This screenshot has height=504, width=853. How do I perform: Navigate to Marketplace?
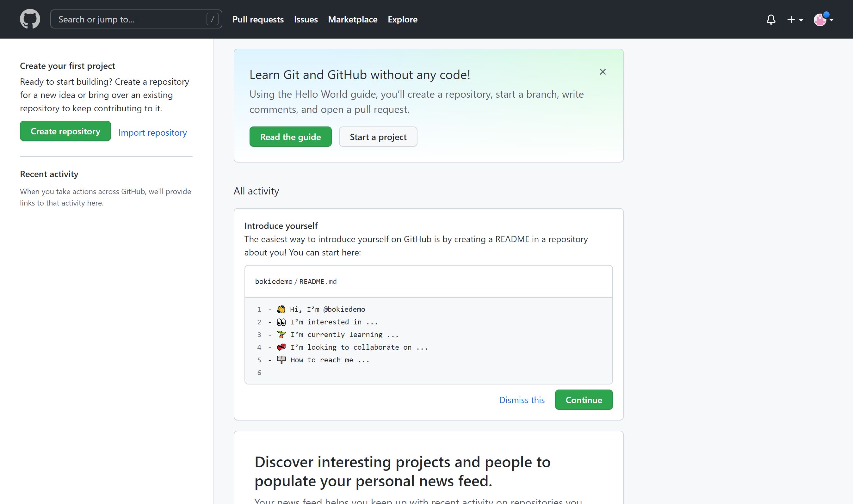pos(353,19)
